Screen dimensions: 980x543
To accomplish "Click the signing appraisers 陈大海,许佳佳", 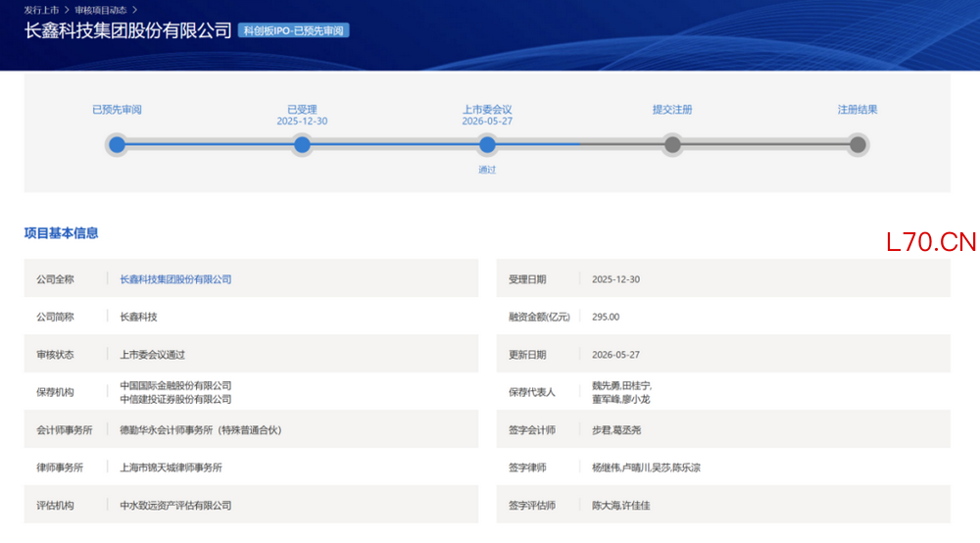I will click(621, 505).
